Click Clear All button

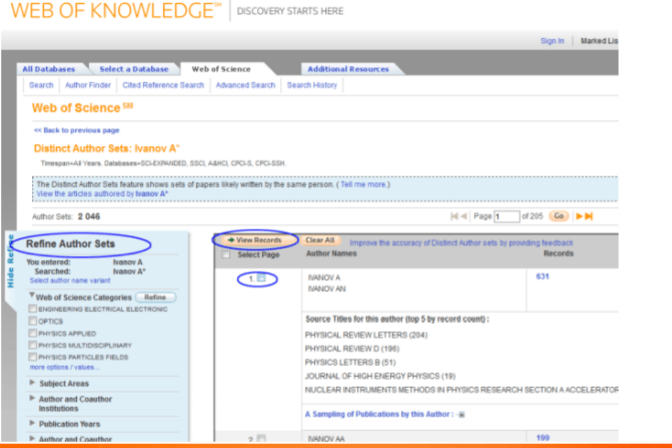pyautogui.click(x=320, y=240)
